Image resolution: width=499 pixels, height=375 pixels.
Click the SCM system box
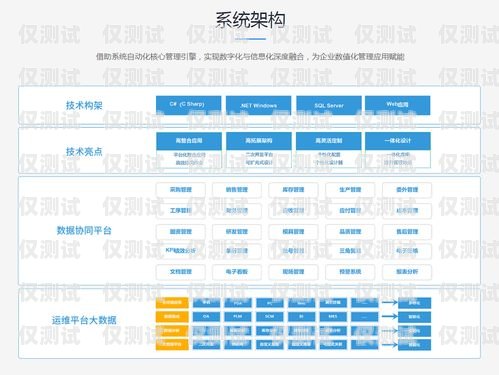tap(270, 317)
